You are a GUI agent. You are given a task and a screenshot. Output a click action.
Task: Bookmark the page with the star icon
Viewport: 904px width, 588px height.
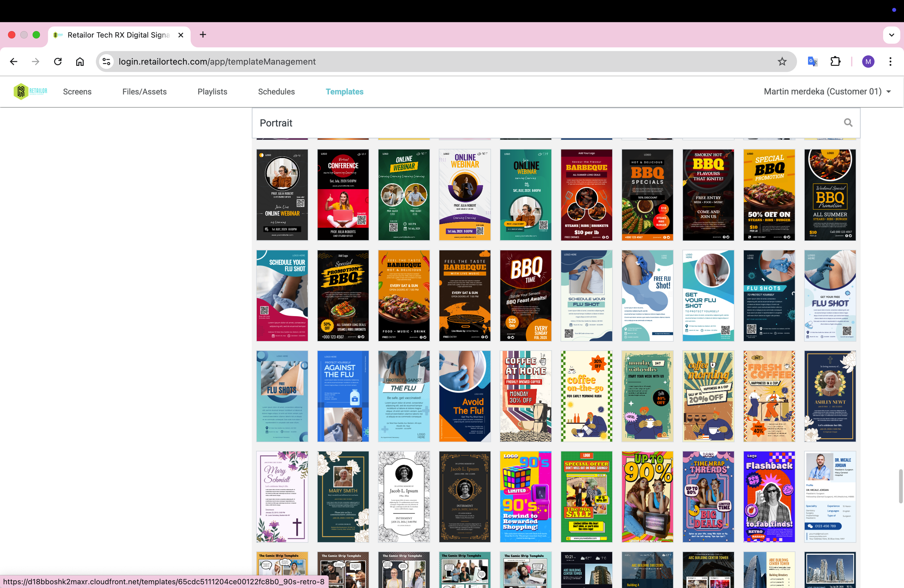(782, 61)
